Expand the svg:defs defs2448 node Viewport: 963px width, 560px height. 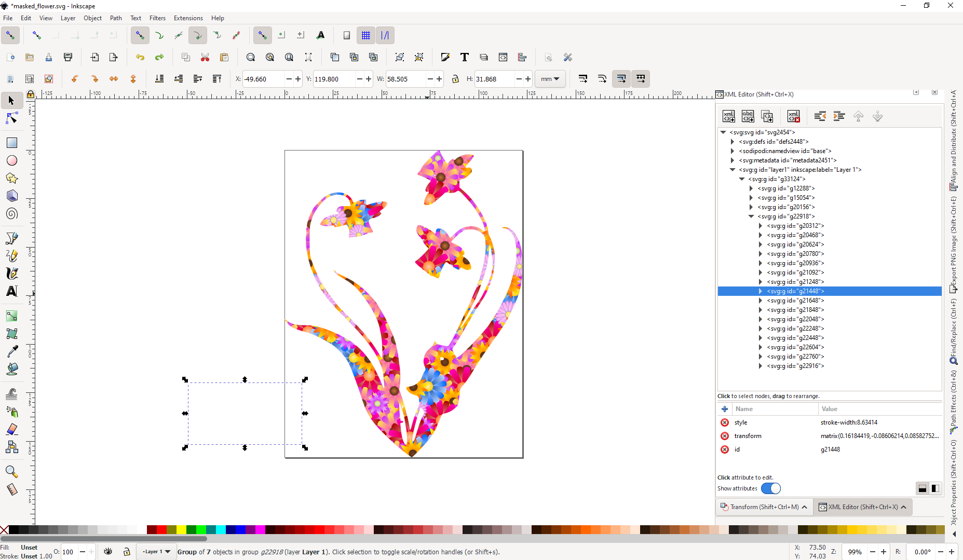(x=733, y=142)
